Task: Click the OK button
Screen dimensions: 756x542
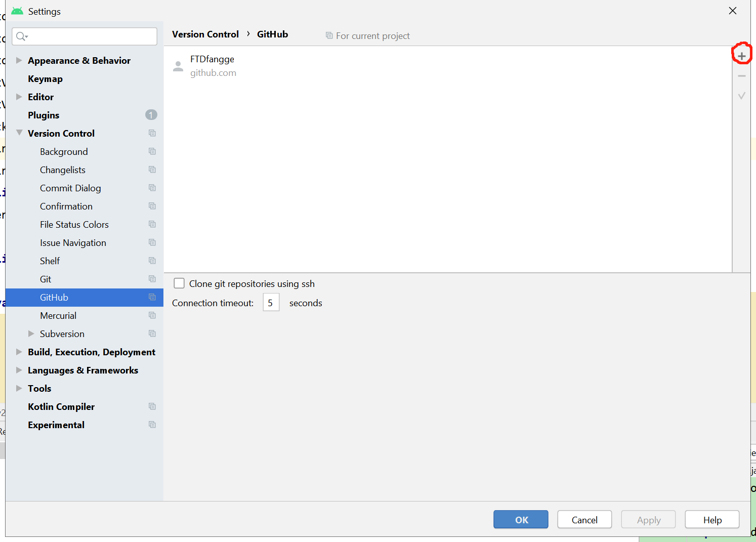Action: coord(521,520)
